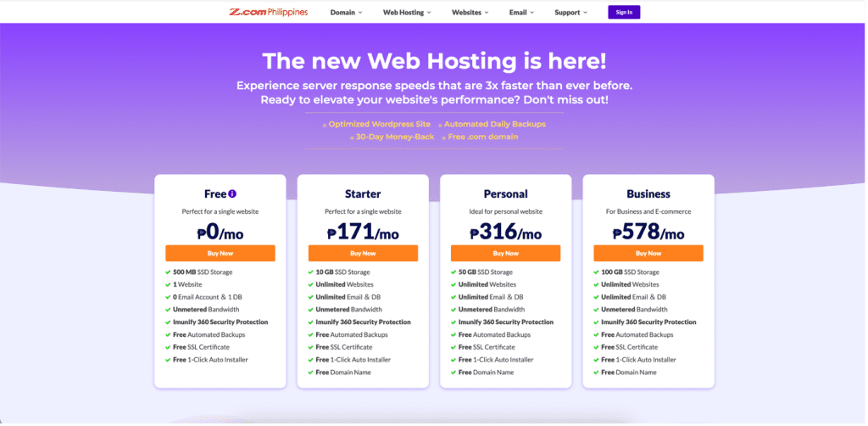Click the green check beside '100 GB SSD Storage'

tap(596, 272)
